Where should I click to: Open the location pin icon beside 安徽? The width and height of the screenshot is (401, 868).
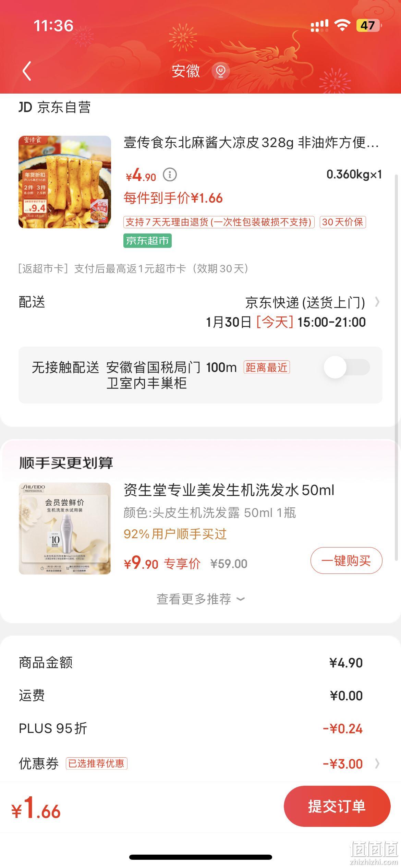click(x=220, y=71)
